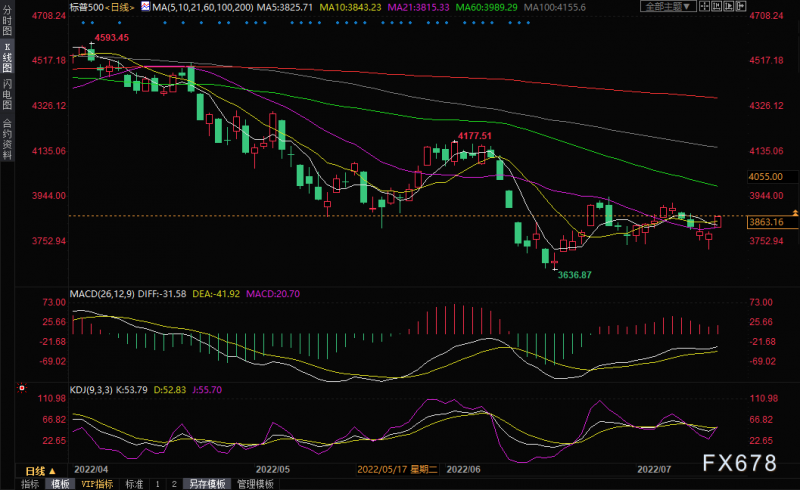Click the MACD left axis -69.02 label
Image resolution: width=800 pixels, height=490 pixels.
[x=54, y=361]
